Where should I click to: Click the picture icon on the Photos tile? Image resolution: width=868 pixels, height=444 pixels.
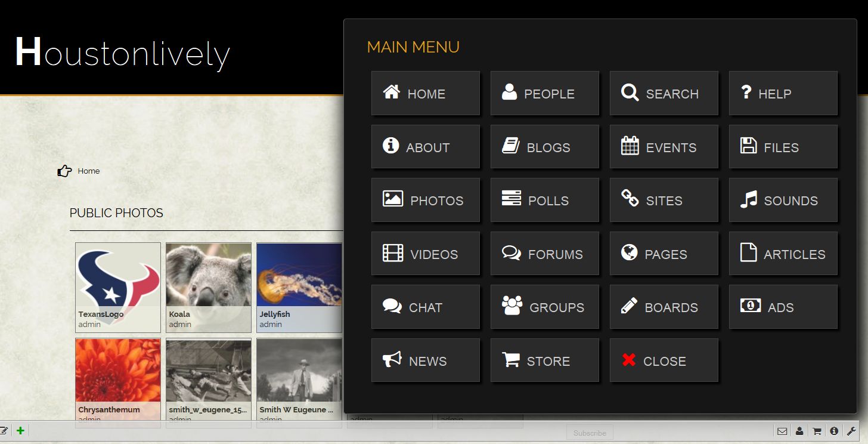click(x=393, y=199)
